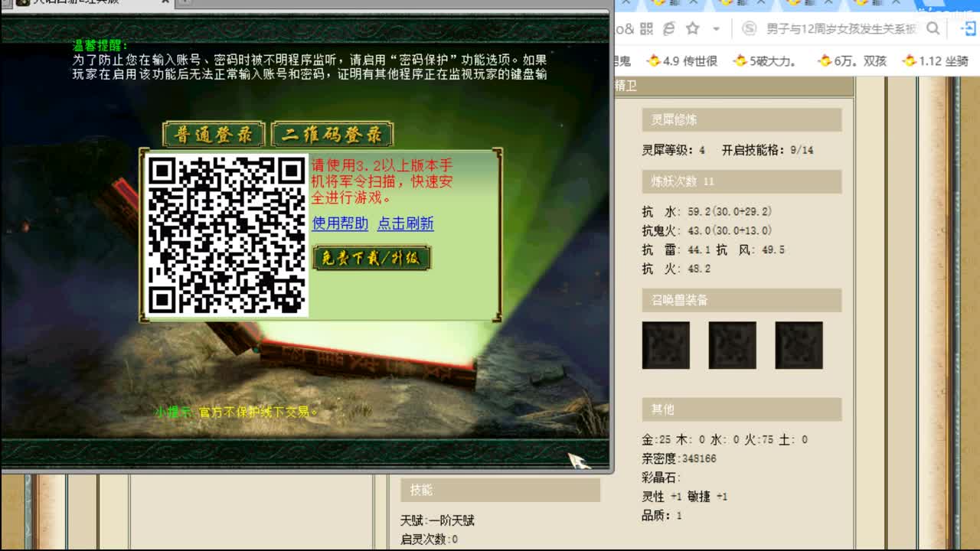The width and height of the screenshot is (980, 551).
Task: Click the 抗 风: 49.5 stat
Action: [750, 249]
